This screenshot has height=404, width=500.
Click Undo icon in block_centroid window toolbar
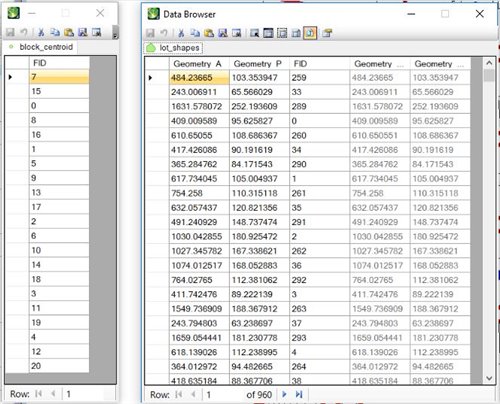[24, 32]
